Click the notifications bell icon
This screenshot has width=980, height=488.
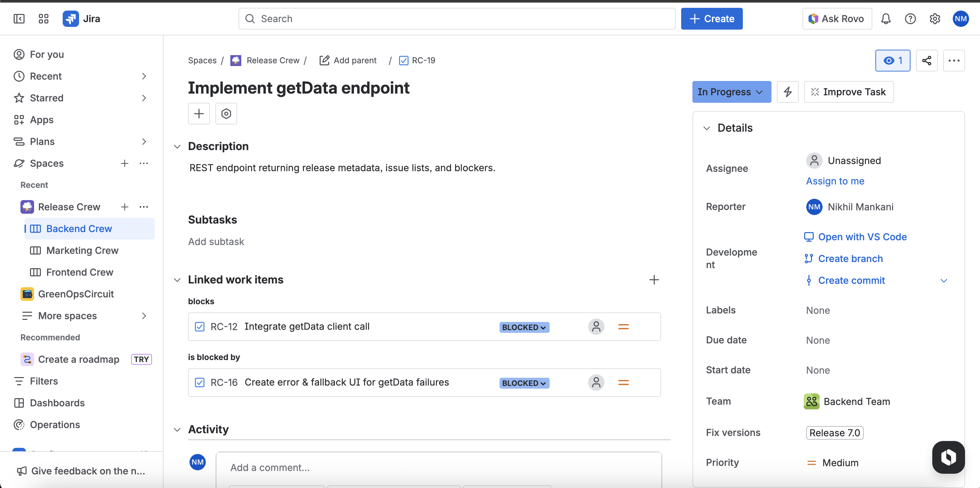[x=886, y=19]
